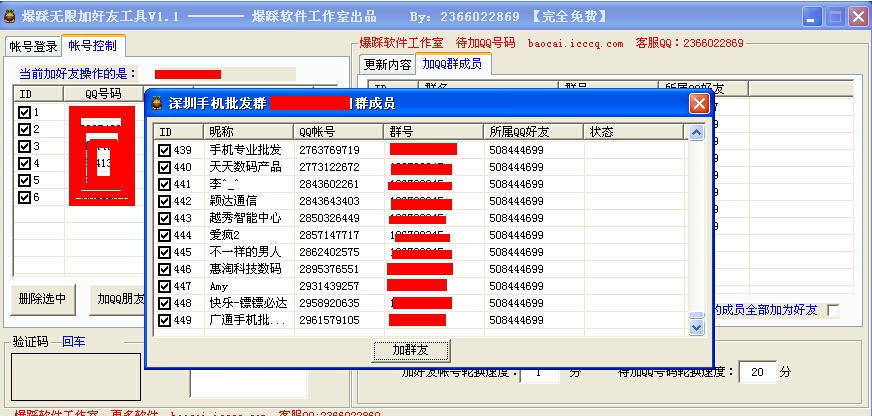Image resolution: width=872 pixels, height=416 pixels.
Task: Enable 成员全部加为好友 checkbox
Action: pos(833,310)
